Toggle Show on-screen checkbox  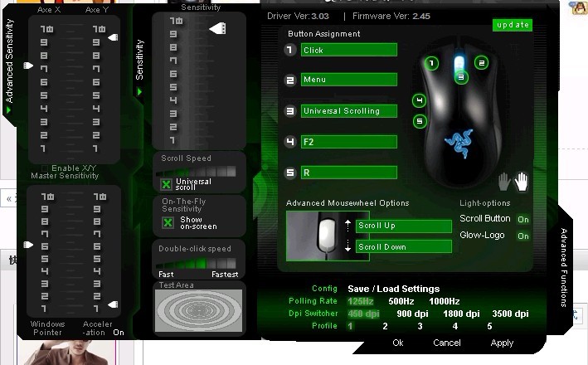[x=168, y=222]
